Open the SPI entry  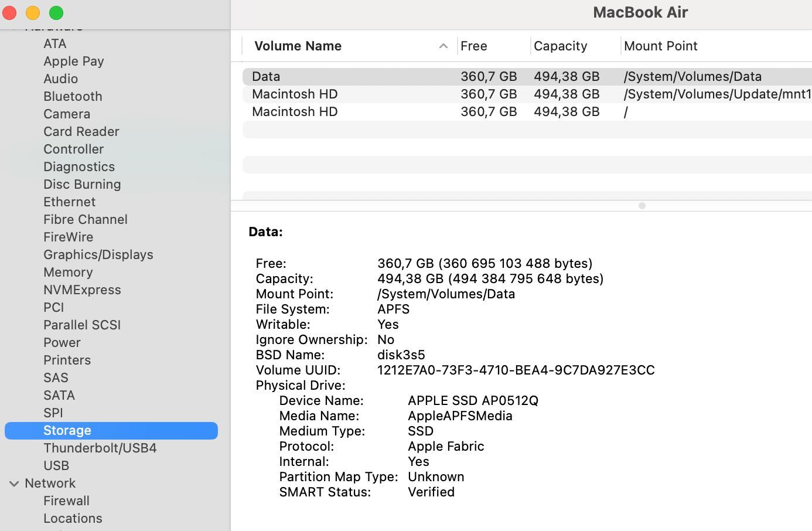(53, 413)
